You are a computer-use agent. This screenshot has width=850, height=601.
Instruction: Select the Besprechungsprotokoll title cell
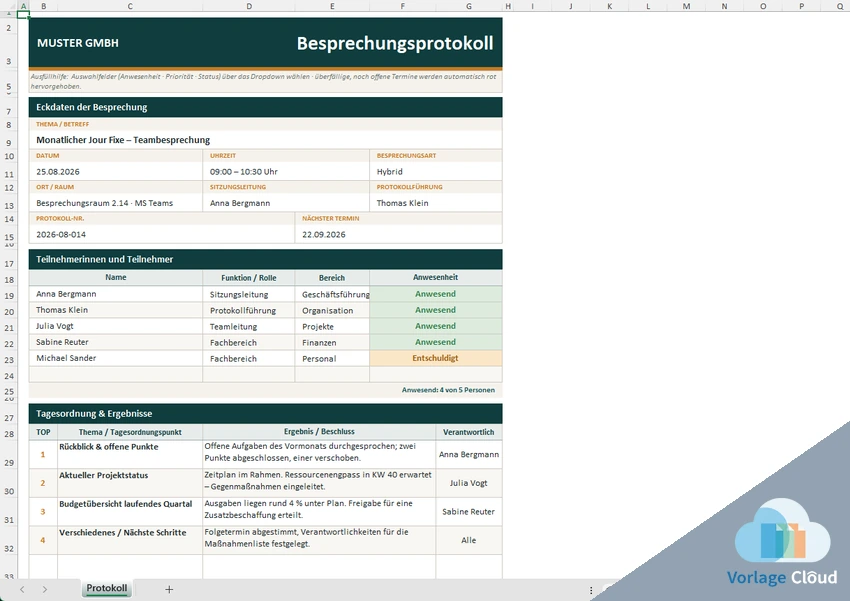pos(395,43)
